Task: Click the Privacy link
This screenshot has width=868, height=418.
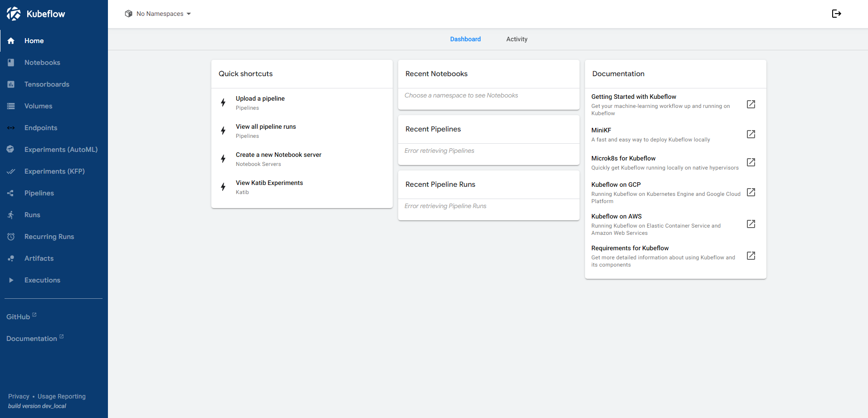Action: coord(19,396)
